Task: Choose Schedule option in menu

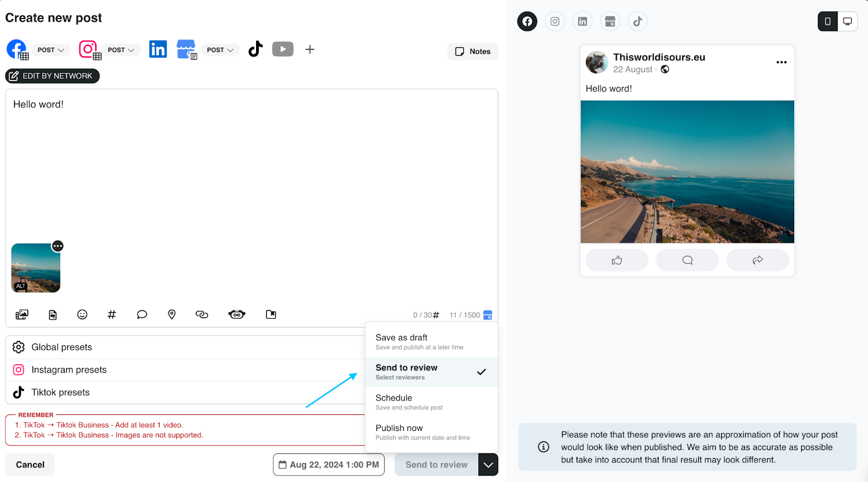Action: point(431,402)
